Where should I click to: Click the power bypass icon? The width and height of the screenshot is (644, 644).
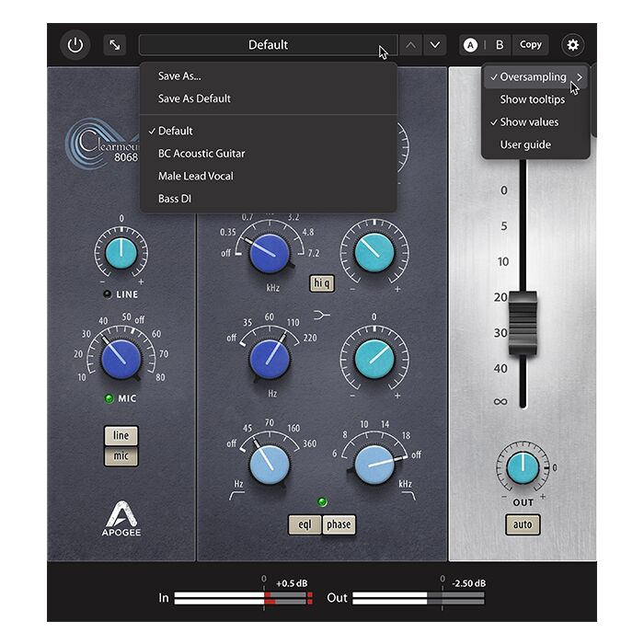click(x=75, y=44)
